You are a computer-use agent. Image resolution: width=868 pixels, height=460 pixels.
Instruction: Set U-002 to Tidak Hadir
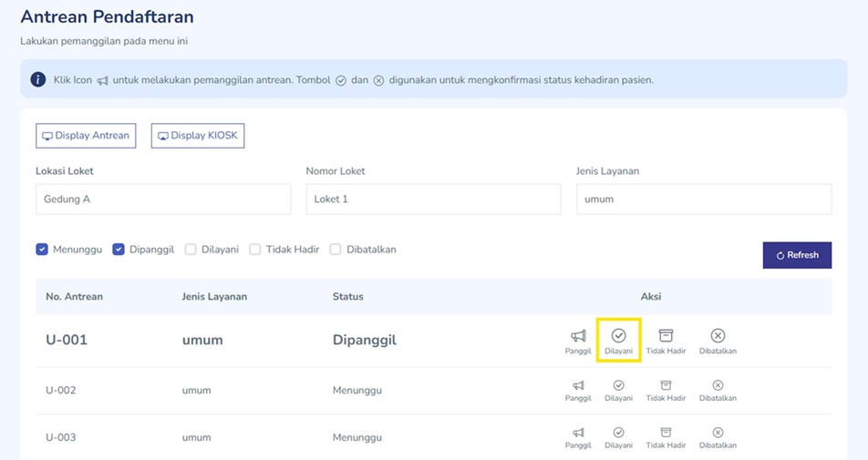click(x=666, y=385)
